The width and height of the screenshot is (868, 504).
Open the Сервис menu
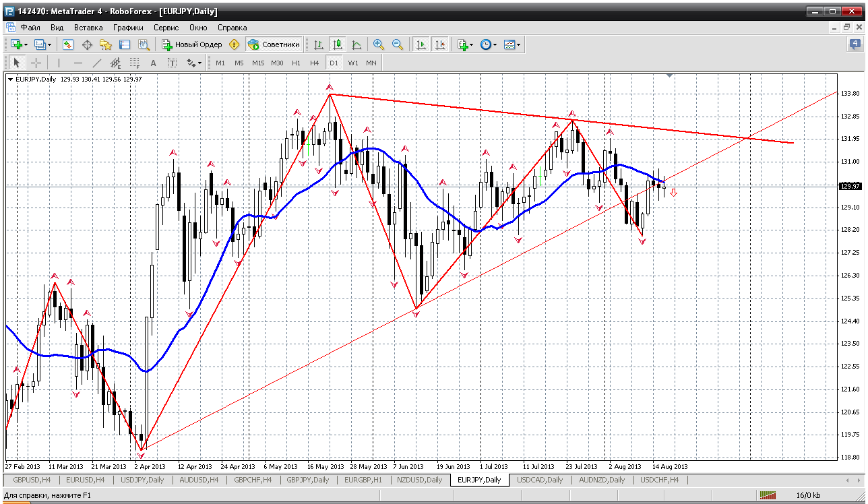pyautogui.click(x=166, y=28)
